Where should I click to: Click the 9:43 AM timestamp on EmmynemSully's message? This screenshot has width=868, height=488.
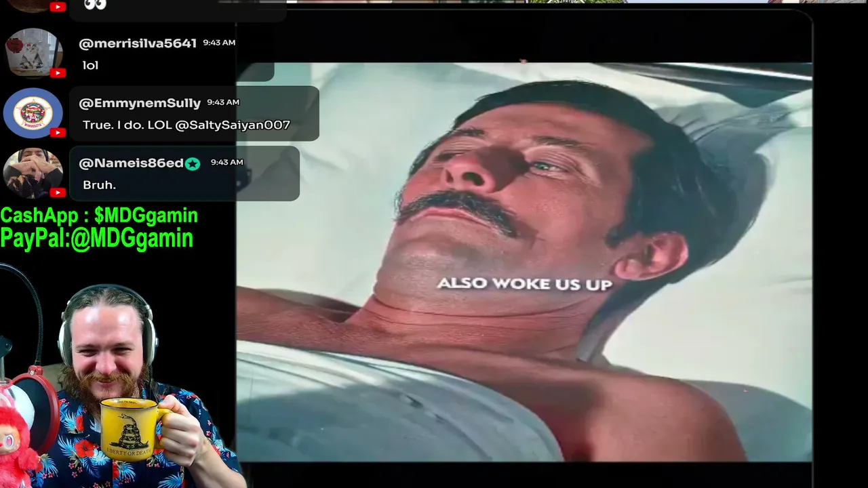[x=223, y=102]
